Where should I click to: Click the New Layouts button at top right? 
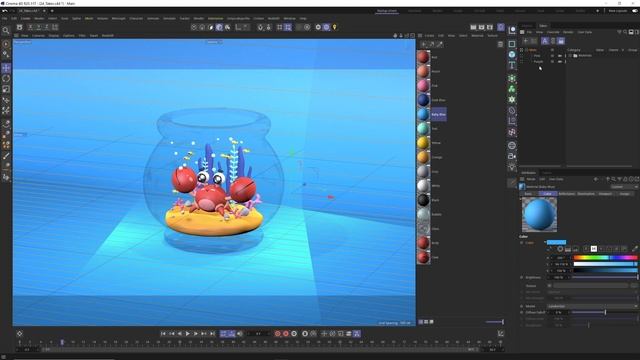[x=618, y=11]
